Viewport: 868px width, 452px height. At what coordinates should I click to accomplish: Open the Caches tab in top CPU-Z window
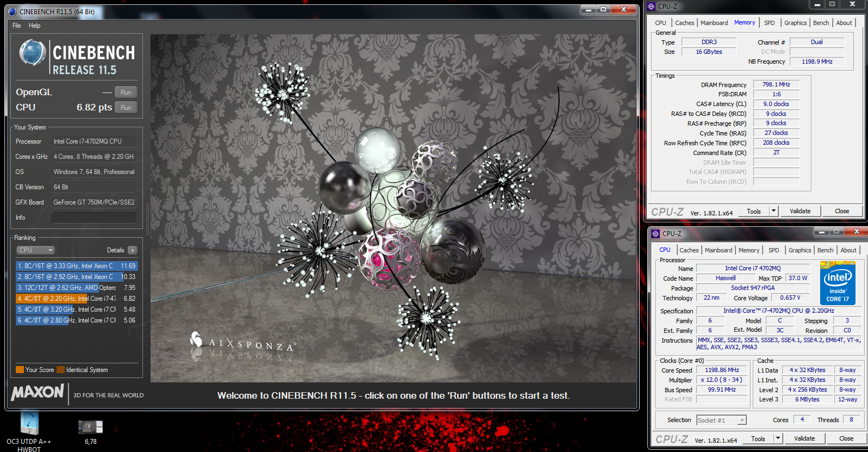point(684,23)
